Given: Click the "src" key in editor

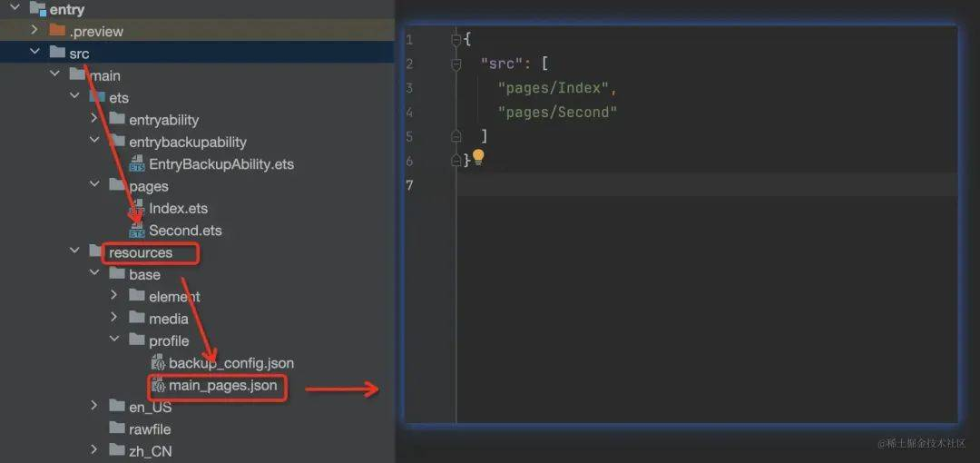Looking at the screenshot, I should point(501,64).
